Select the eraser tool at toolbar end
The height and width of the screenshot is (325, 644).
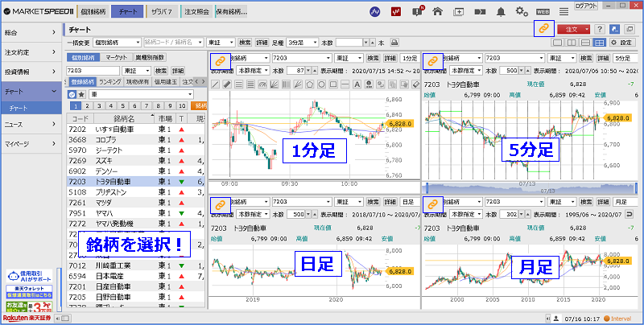pyautogui.click(x=415, y=84)
